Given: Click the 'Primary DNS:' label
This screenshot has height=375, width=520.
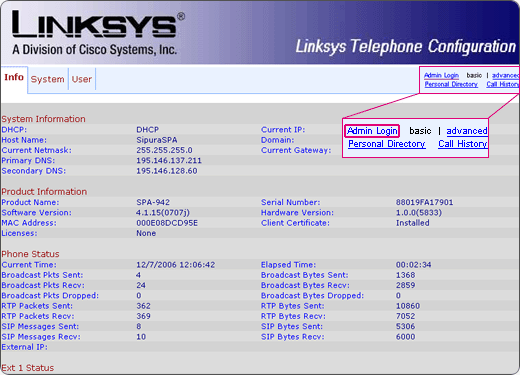Looking at the screenshot, I should click(x=28, y=161).
